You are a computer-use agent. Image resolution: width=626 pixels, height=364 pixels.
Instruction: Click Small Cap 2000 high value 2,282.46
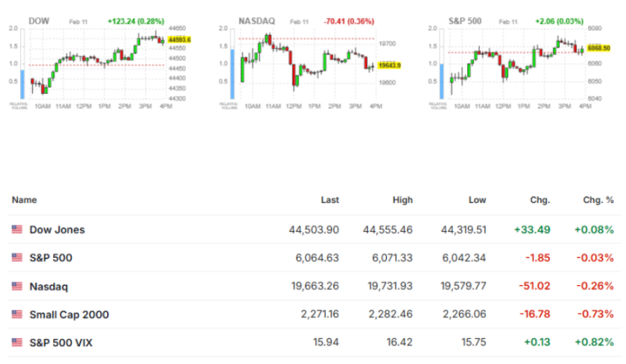pyautogui.click(x=391, y=314)
